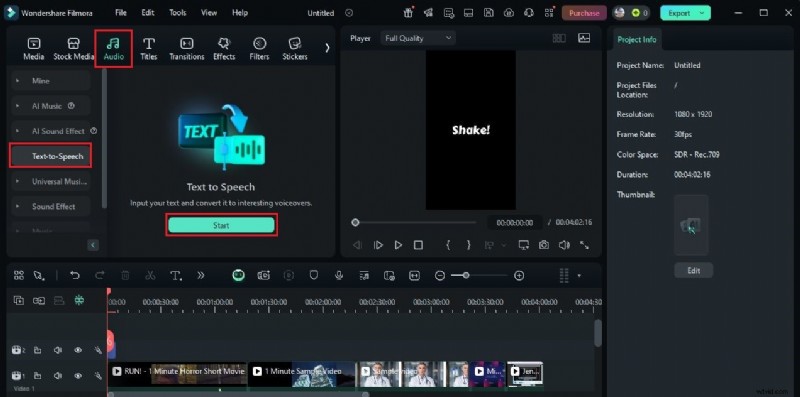
Task: Open the apps grid icon in title bar
Action: (x=549, y=13)
